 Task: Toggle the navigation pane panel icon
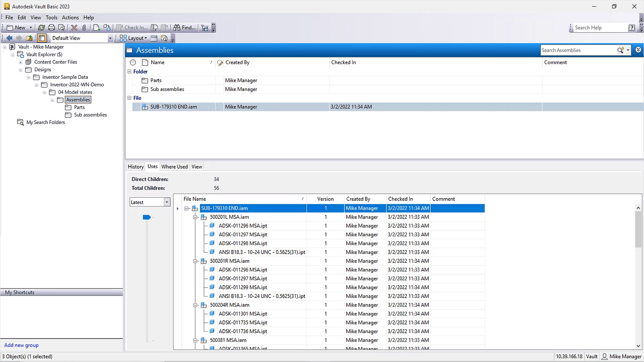(x=42, y=38)
